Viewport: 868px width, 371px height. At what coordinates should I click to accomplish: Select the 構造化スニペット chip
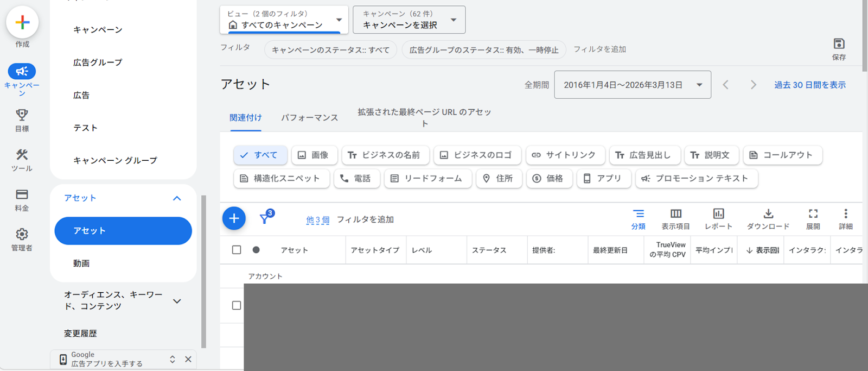click(282, 178)
